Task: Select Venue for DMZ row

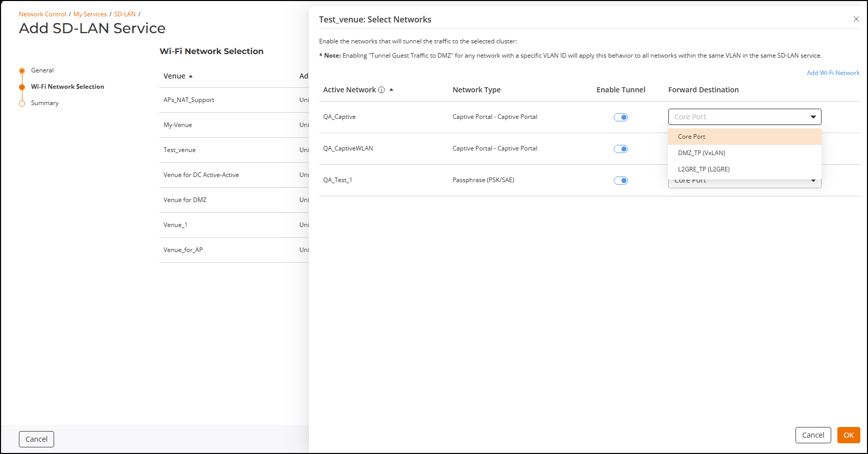Action: point(185,200)
